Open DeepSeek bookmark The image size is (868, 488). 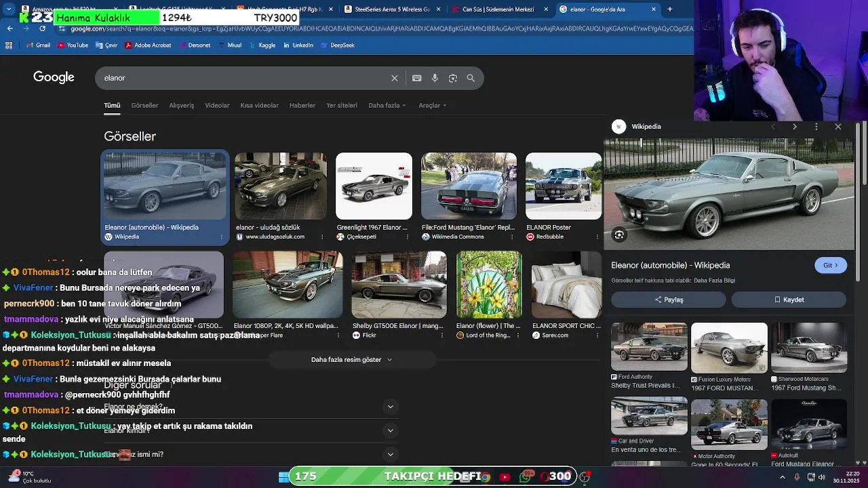[x=338, y=45]
